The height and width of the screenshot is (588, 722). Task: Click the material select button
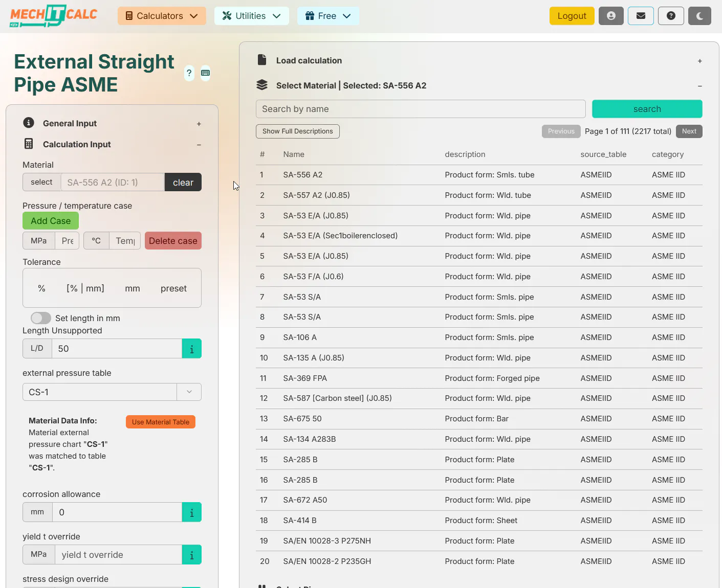(41, 183)
